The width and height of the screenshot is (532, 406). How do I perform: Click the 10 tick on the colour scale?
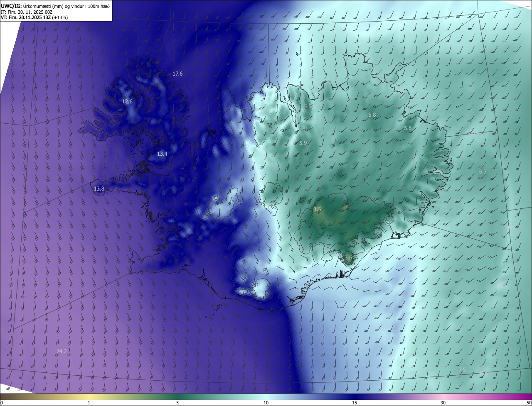(x=266, y=403)
